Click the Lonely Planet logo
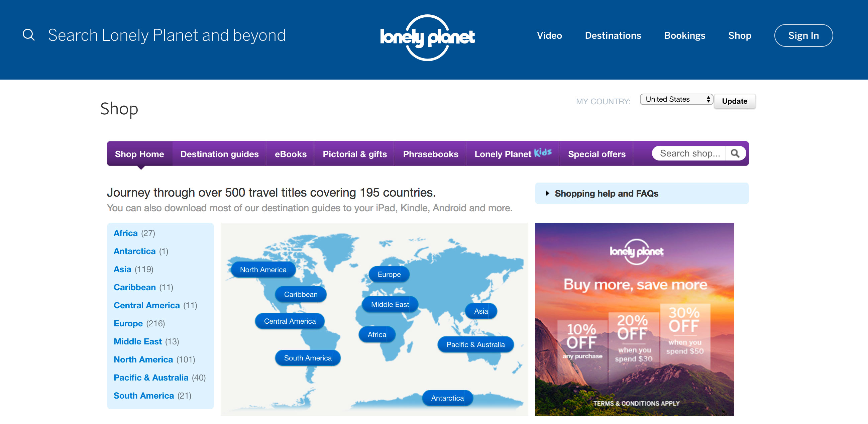The height and width of the screenshot is (424, 868). pos(427,37)
